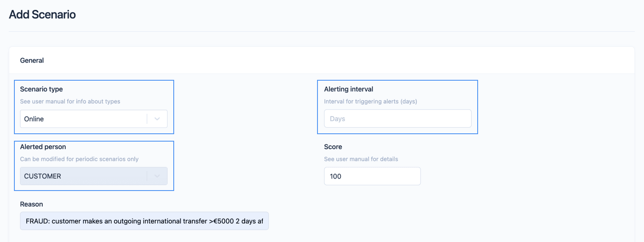
Task: Click the Add Scenario page title
Action: tap(42, 14)
